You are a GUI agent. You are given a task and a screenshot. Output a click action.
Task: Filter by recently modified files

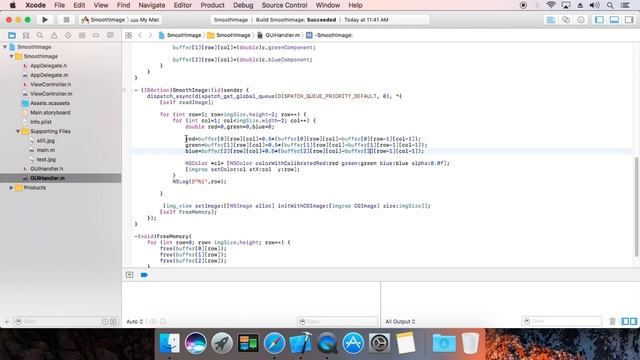pyautogui.click(x=105, y=322)
